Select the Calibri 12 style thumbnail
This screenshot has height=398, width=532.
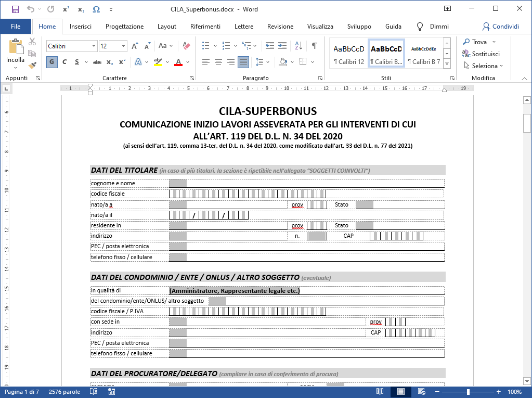349,54
